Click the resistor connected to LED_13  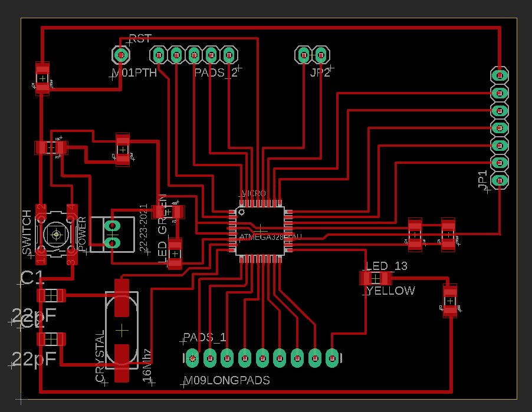coord(450,301)
